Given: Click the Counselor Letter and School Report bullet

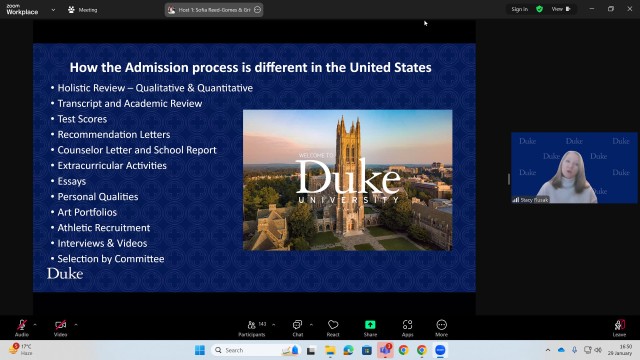Looking at the screenshot, I should point(137,150).
